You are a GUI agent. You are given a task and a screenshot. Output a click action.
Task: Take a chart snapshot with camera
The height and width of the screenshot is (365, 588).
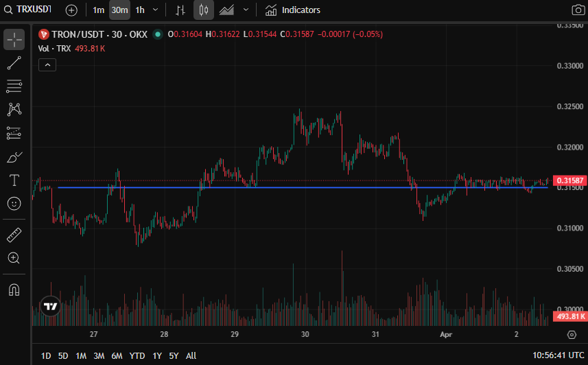click(578, 10)
